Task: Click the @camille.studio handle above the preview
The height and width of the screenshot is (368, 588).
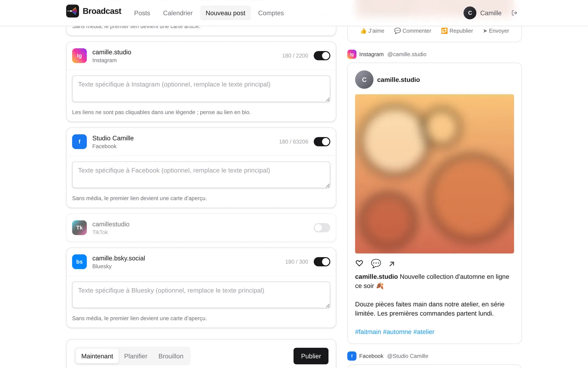Action: 407,54
